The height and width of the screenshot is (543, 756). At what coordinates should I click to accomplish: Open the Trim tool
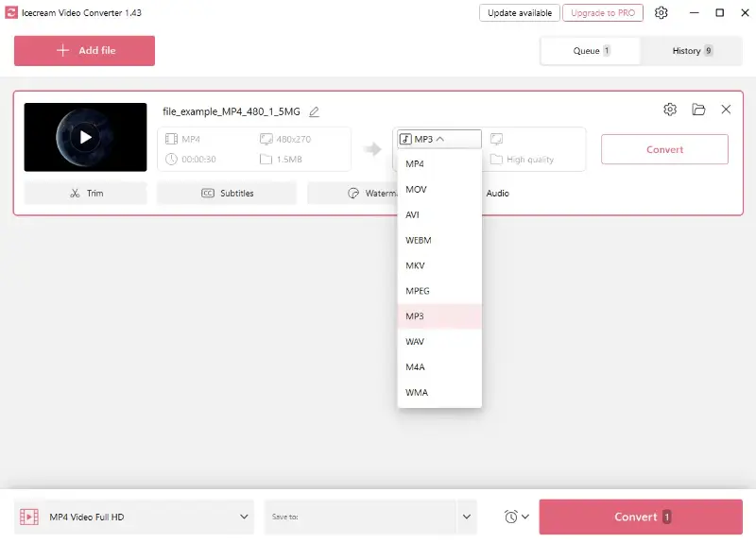86,194
